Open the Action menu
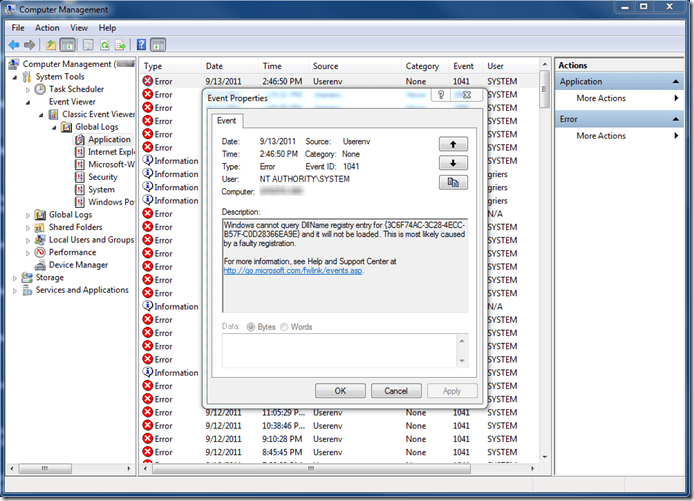This screenshot has width=694, height=501. point(47,28)
